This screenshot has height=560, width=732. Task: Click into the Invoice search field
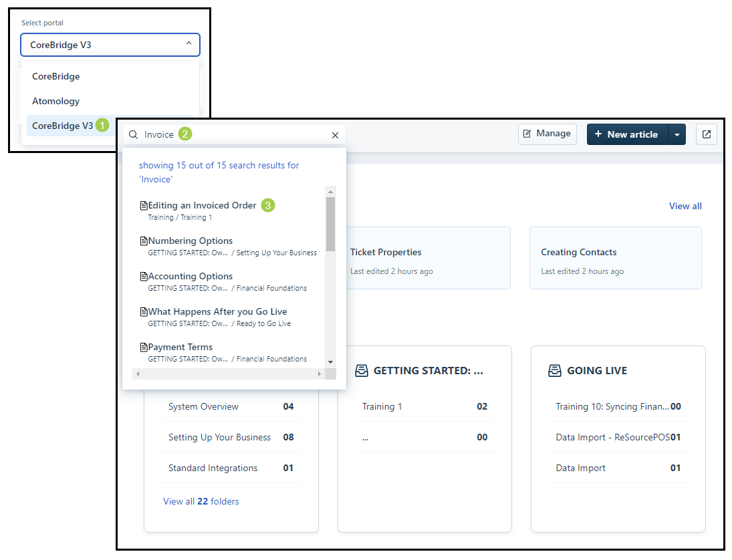(233, 135)
